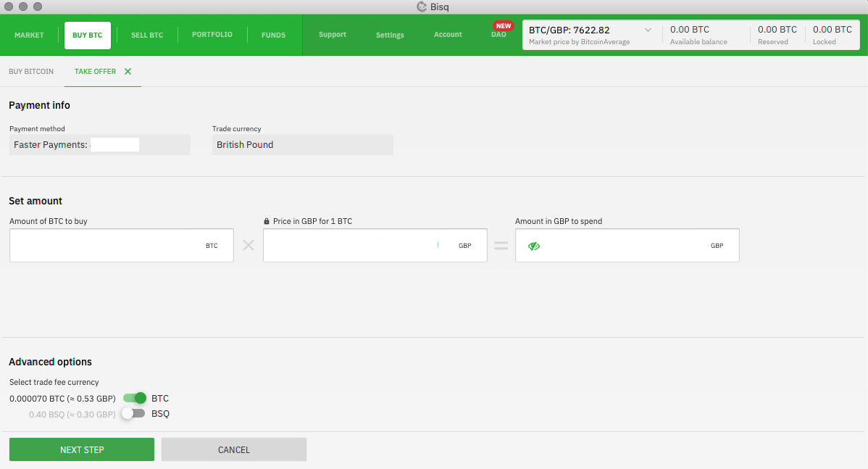868x469 pixels.
Task: Click the Set amount heading
Action: tap(36, 201)
